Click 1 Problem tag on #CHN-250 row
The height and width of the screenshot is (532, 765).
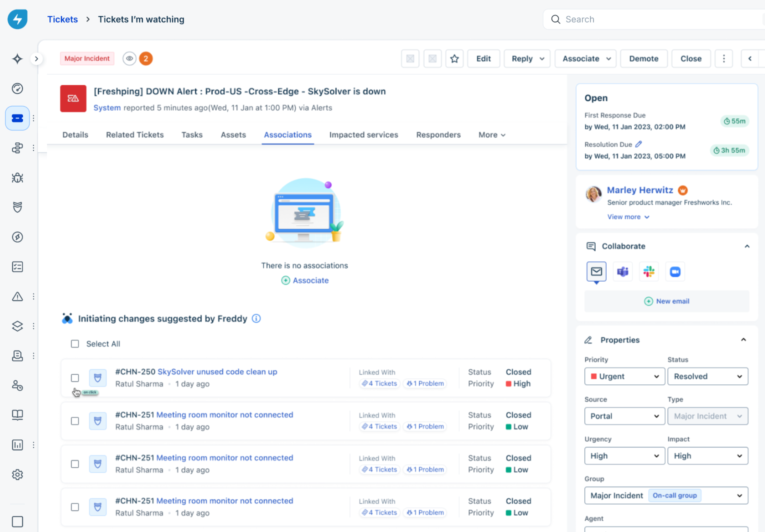coord(425,383)
